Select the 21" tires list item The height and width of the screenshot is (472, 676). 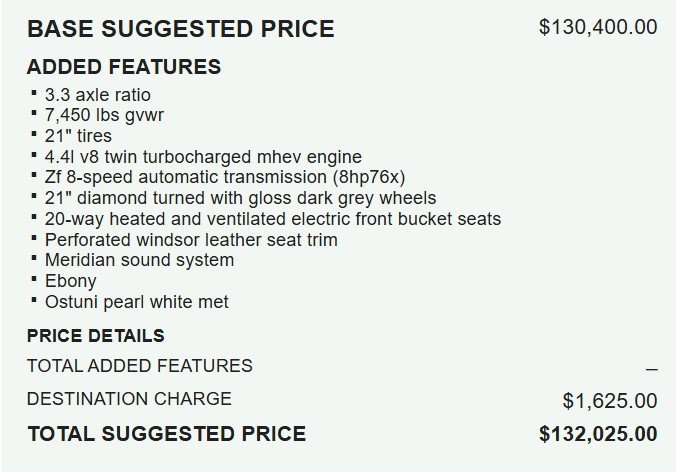coord(78,136)
